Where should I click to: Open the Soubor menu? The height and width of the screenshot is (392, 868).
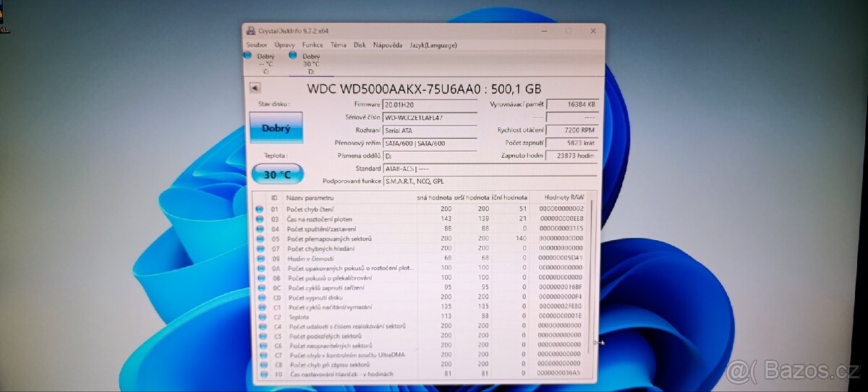[257, 45]
